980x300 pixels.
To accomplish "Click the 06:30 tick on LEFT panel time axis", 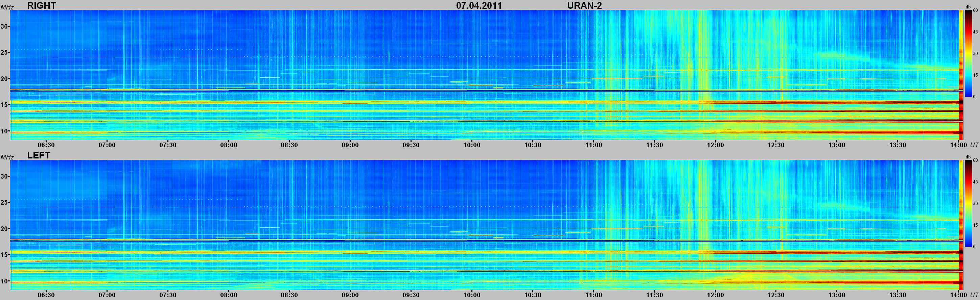I will [46, 295].
